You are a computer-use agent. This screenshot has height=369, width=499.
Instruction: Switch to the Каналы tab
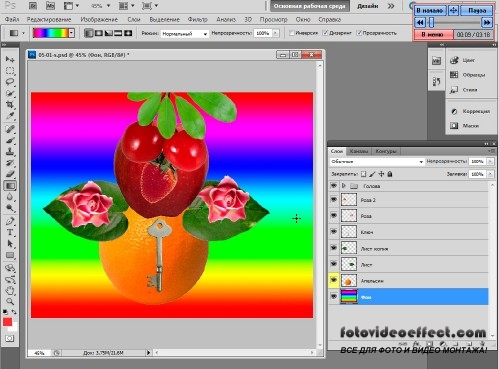point(359,151)
